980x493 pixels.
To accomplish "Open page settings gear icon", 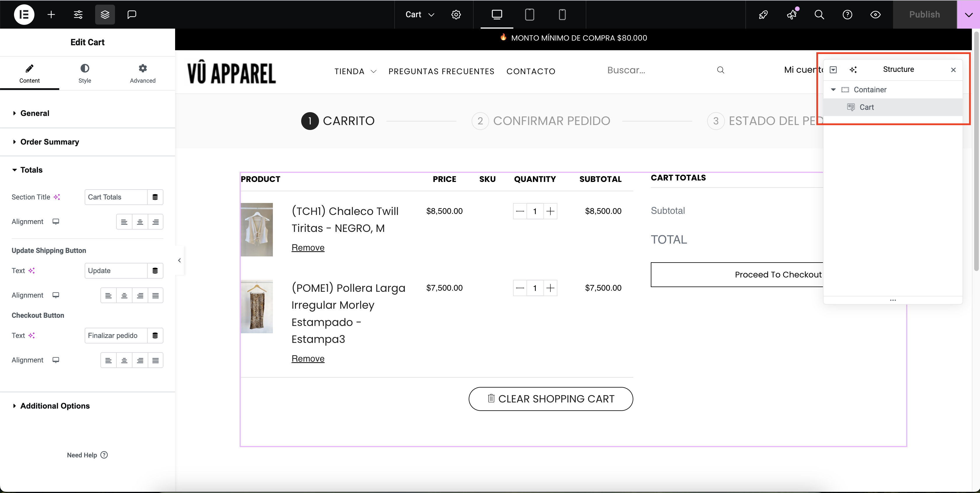I will coord(456,15).
